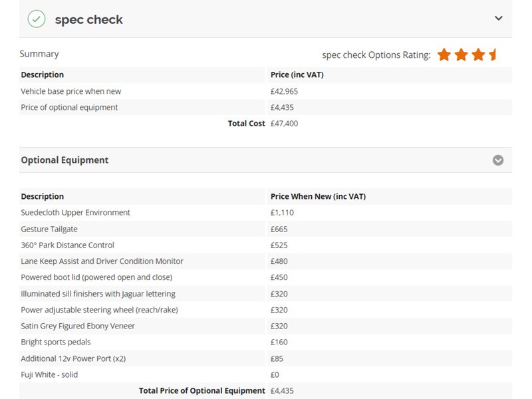532x399 pixels.
Task: Click the 360° Park Distance Control entry
Action: click(x=68, y=245)
